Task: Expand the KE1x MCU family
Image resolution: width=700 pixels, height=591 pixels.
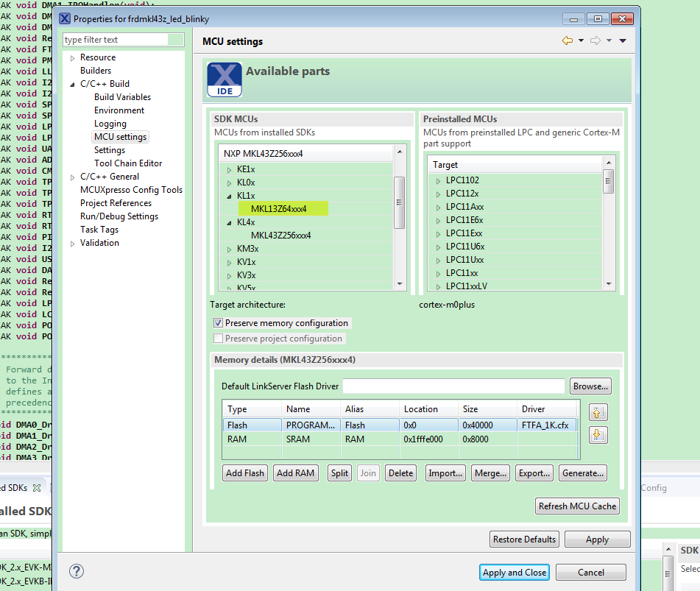Action: [230, 170]
